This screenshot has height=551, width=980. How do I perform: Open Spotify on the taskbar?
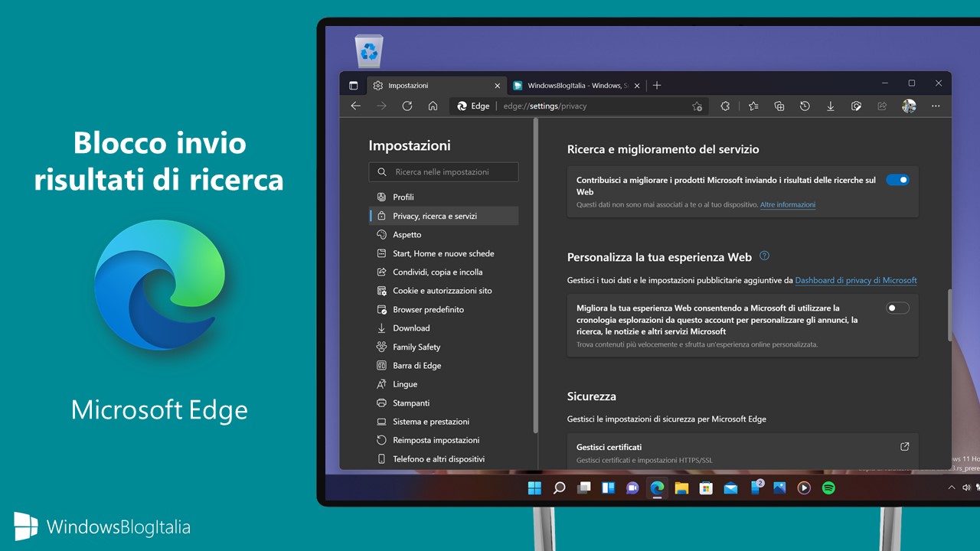point(828,487)
